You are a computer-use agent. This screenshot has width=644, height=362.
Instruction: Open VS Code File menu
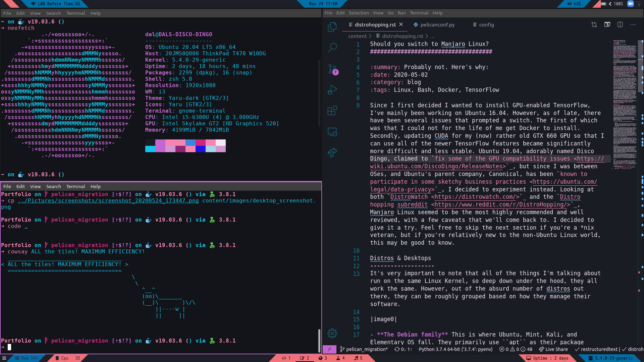click(x=328, y=13)
